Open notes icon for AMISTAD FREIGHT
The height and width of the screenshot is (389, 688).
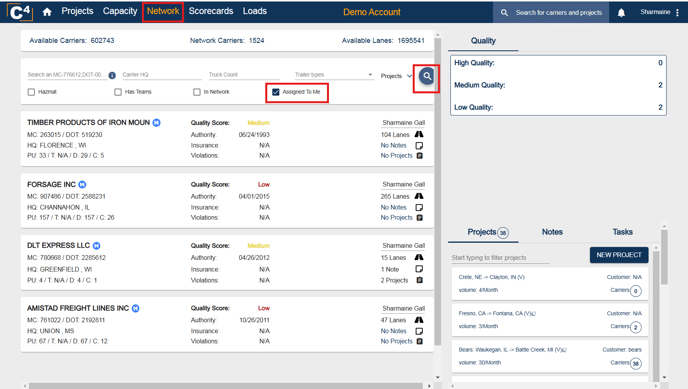(x=419, y=331)
